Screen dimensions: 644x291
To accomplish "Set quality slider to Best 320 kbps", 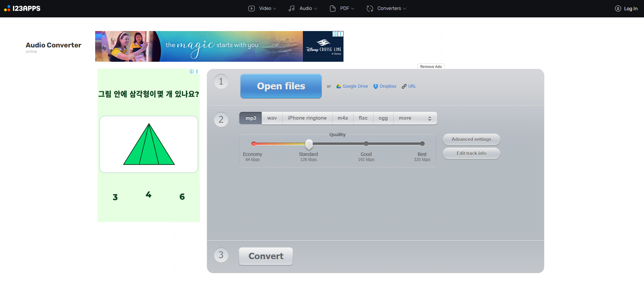I will 422,144.
